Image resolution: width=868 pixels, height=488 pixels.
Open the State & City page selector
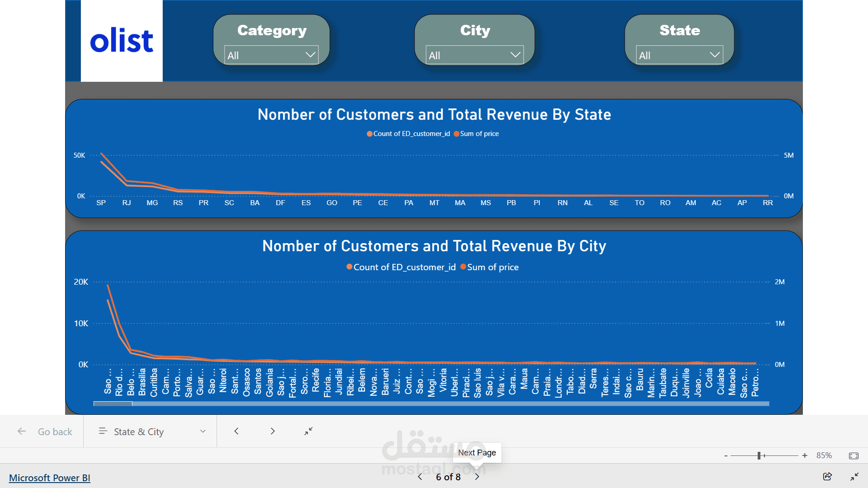coord(152,432)
